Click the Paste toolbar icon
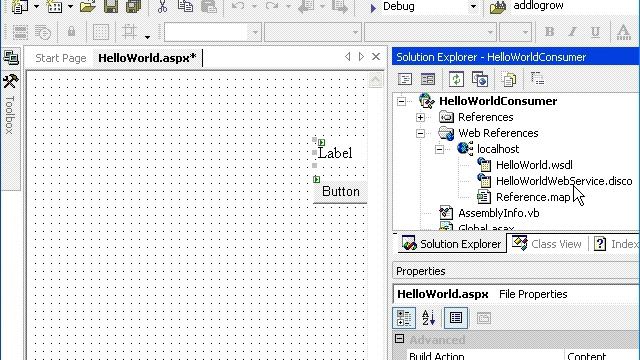This screenshot has height=360, width=640. coord(209,7)
